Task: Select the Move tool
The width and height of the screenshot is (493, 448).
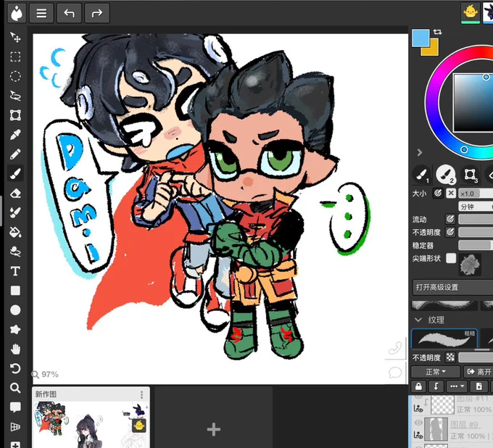Action: pyautogui.click(x=15, y=38)
